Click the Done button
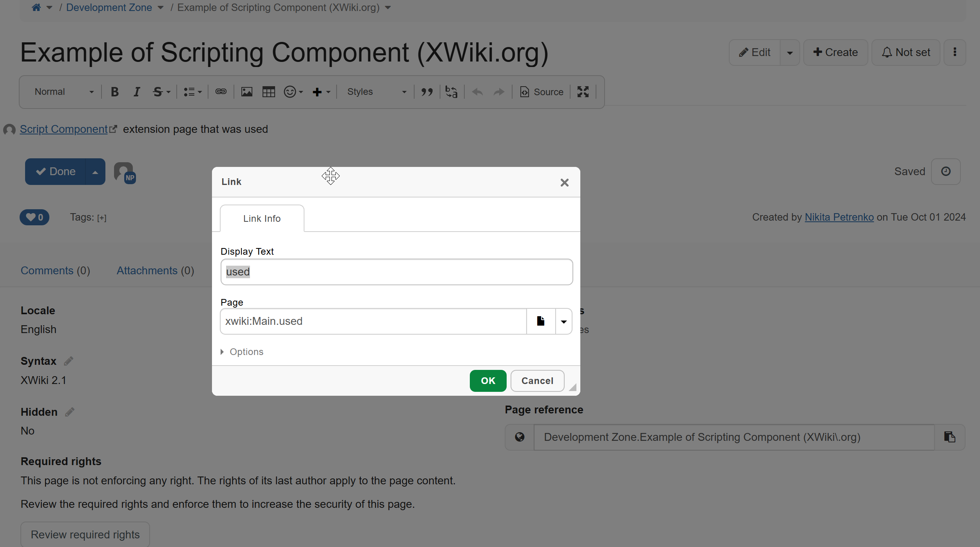Image resolution: width=980 pixels, height=547 pixels. pos(56,172)
